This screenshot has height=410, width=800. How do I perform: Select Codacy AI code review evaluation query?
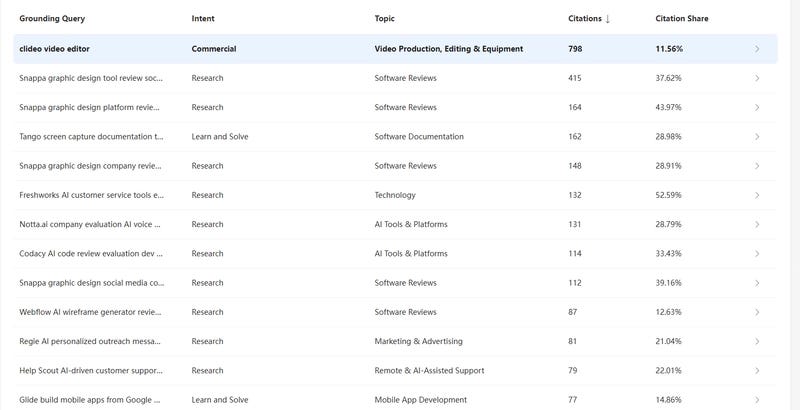[91, 253]
